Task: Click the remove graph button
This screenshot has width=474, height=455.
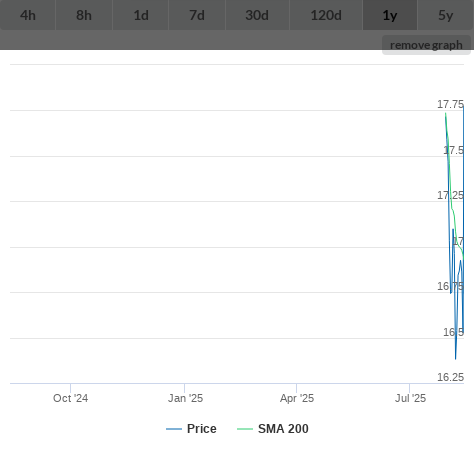Action: click(x=426, y=45)
